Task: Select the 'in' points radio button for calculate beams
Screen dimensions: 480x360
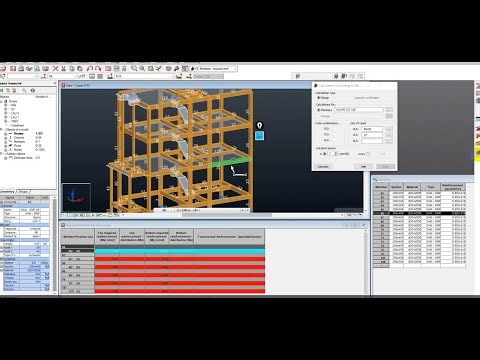Action: click(325, 154)
